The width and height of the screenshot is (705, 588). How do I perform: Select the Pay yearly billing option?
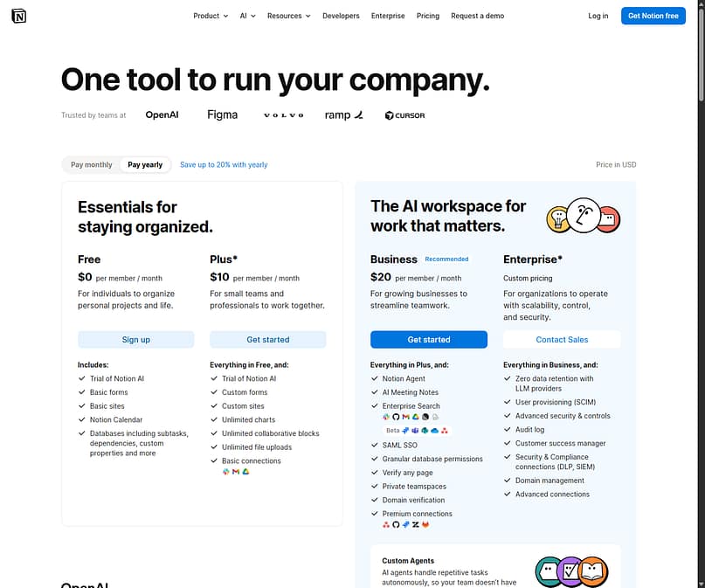[x=145, y=164]
